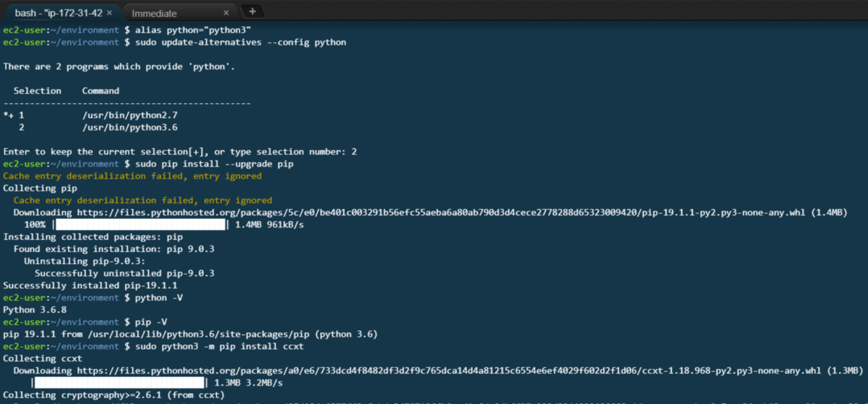Select the bash ip-172-31-42 tab
Viewport: 868px width, 404px height.
[x=58, y=13]
